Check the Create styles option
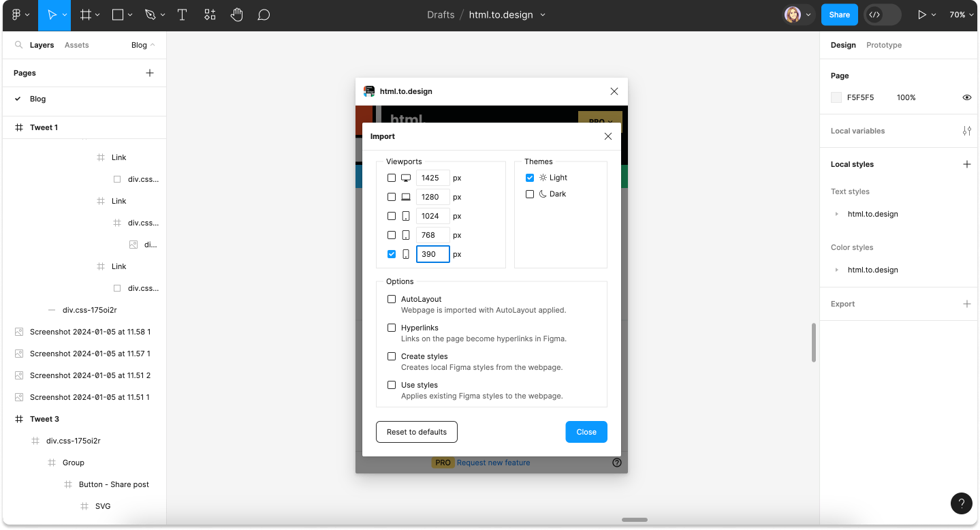Image resolution: width=980 pixels, height=530 pixels. click(x=392, y=356)
